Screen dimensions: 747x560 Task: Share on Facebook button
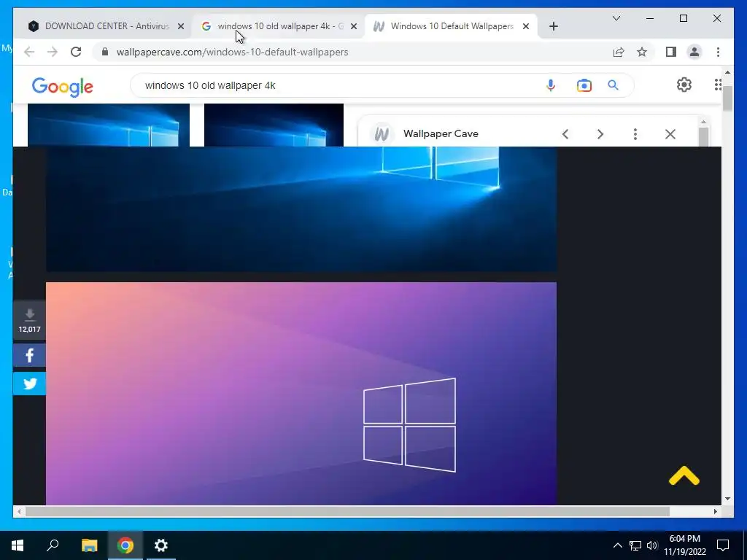(x=29, y=355)
